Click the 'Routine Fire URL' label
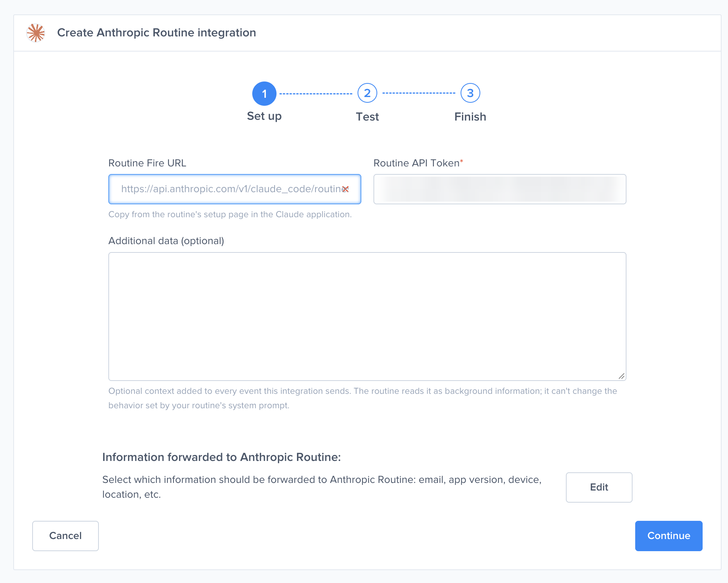The image size is (728, 583). [x=147, y=163]
